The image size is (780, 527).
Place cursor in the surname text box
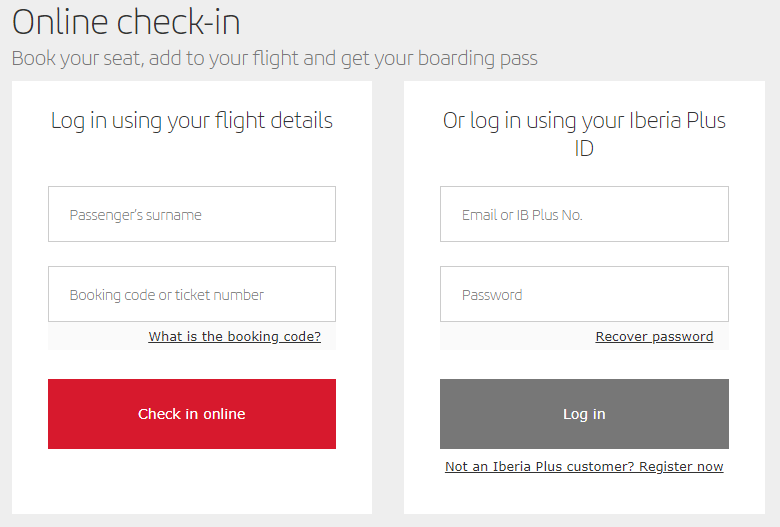[x=191, y=214]
